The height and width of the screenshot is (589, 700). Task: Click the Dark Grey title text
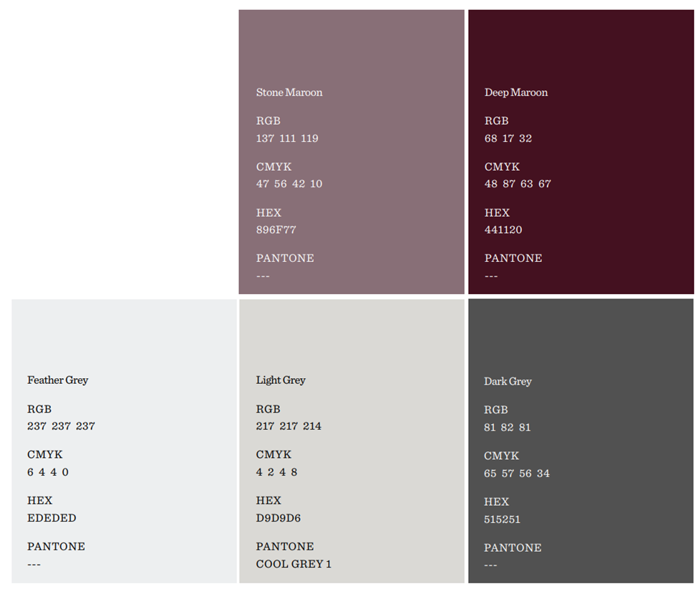[x=508, y=382]
